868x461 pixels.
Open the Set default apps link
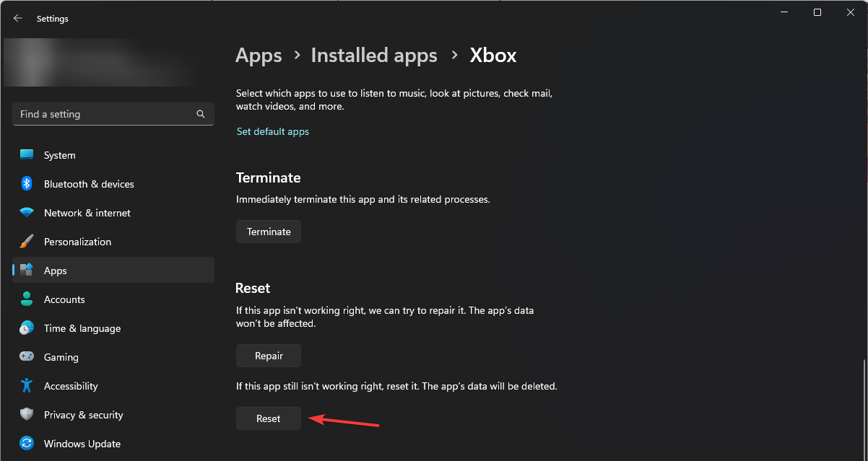[x=272, y=131]
